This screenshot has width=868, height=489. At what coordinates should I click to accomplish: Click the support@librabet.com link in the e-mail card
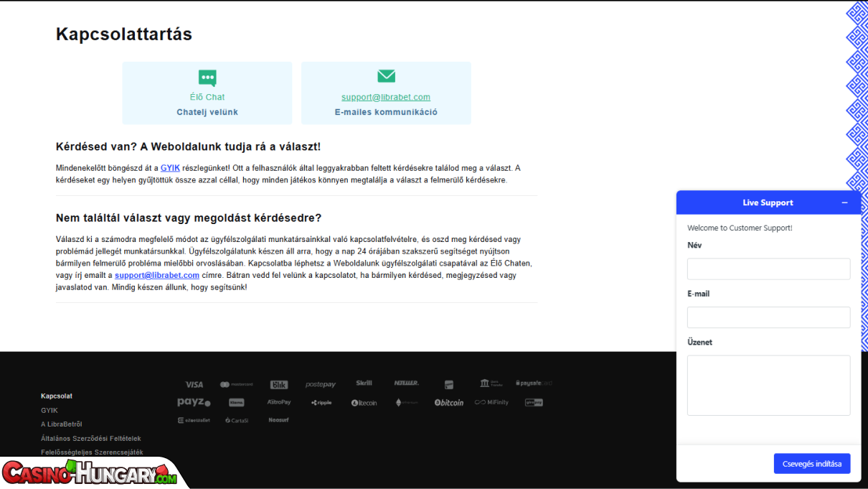pyautogui.click(x=386, y=97)
